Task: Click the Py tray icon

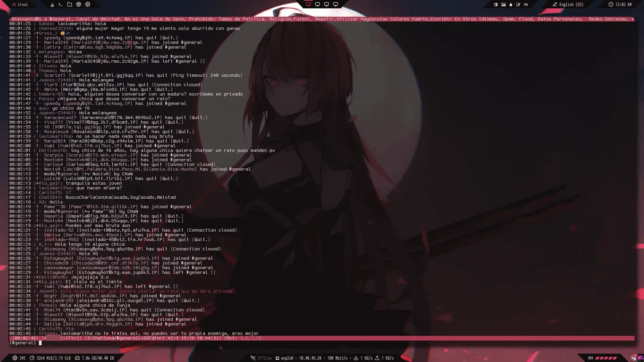Action: coord(526,5)
